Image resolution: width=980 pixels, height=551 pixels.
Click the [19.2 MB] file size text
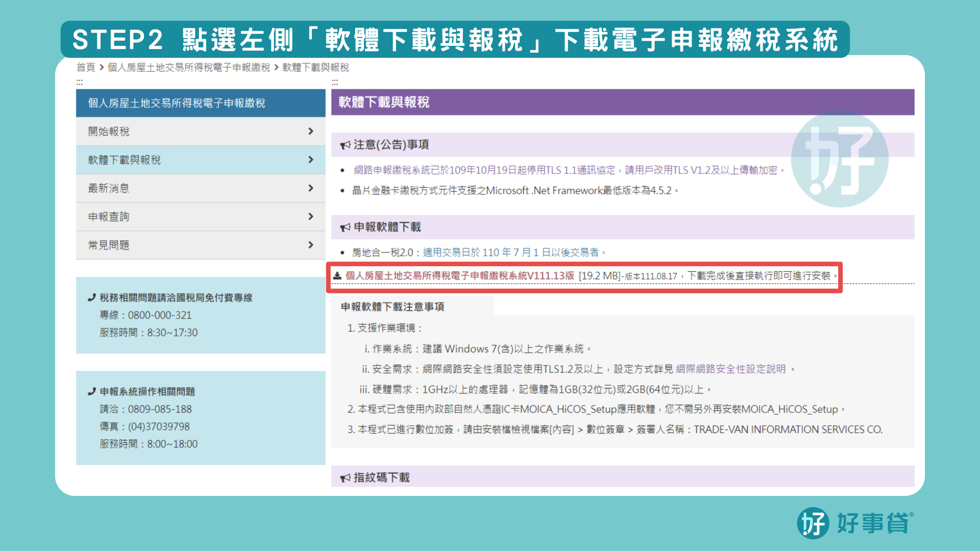click(x=599, y=276)
